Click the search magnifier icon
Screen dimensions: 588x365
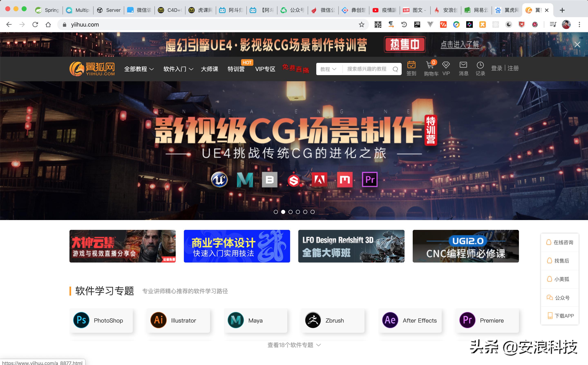[396, 69]
